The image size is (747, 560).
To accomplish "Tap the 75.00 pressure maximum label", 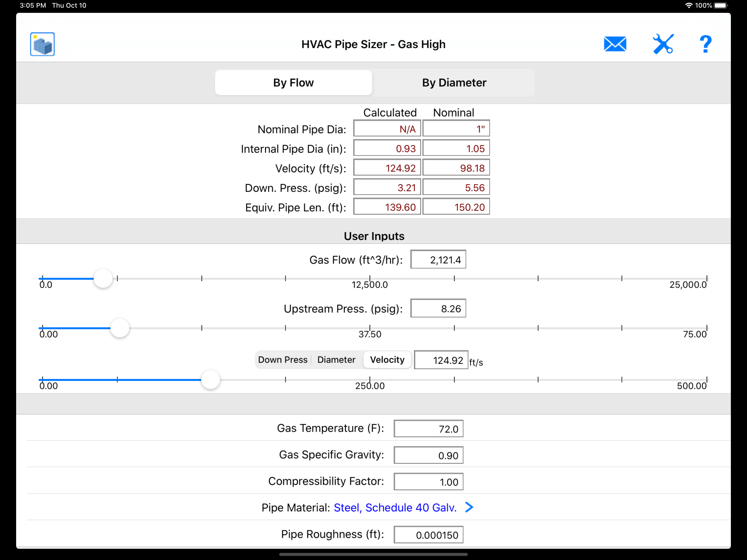I will tap(695, 334).
